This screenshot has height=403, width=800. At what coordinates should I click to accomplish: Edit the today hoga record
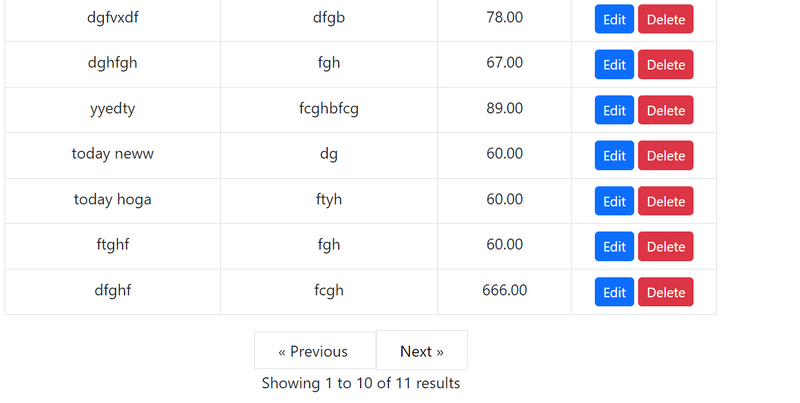pyautogui.click(x=614, y=201)
